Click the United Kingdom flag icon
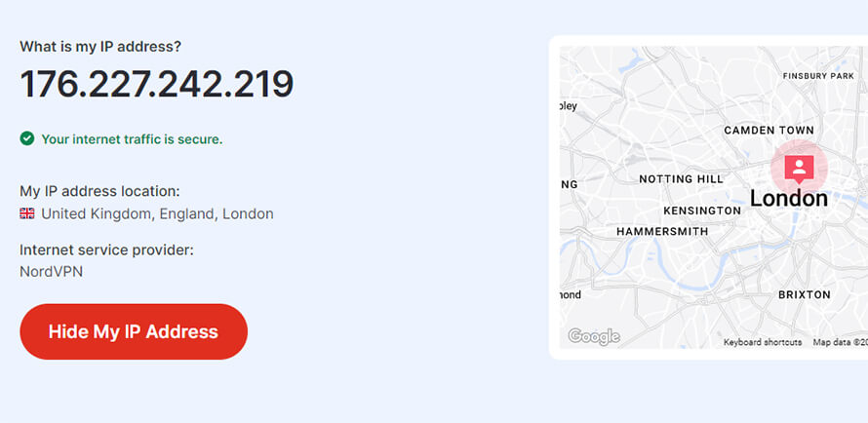 click(x=27, y=213)
